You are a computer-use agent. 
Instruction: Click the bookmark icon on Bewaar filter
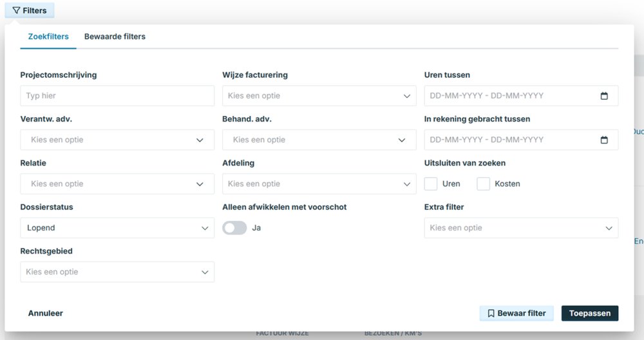[x=491, y=314]
